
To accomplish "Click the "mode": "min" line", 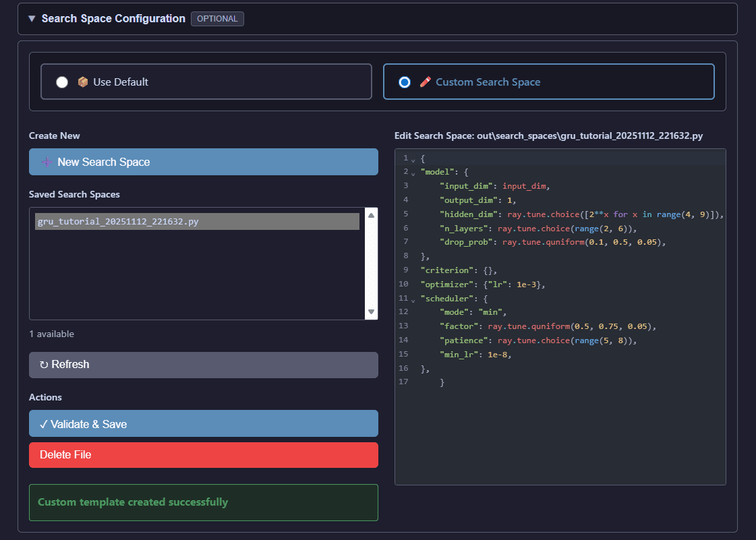I will (x=473, y=312).
